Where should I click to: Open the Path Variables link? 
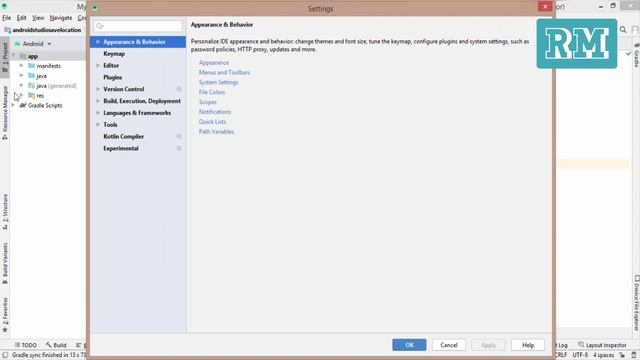click(216, 131)
